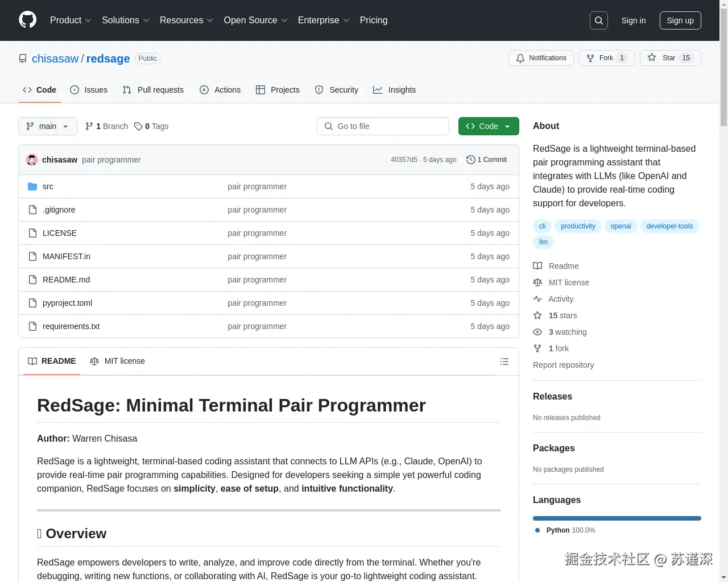
Task: Open the commit history clock icon
Action: 470,160
